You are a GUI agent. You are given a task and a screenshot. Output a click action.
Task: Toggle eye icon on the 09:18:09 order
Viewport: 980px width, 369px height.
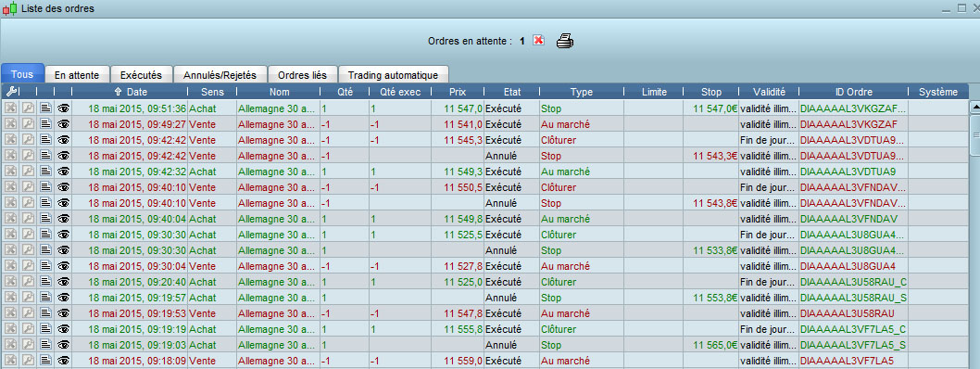pos(63,361)
